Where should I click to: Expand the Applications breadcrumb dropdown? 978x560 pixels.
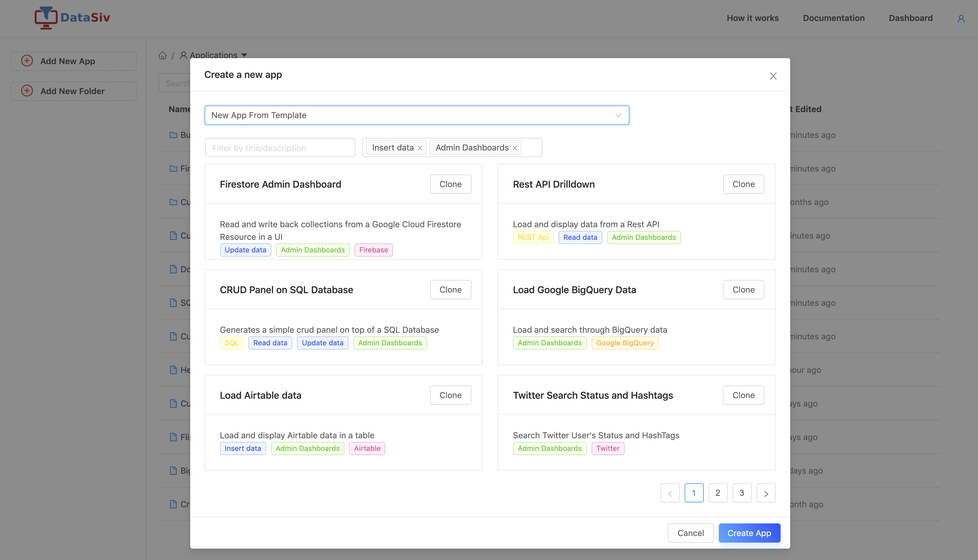pos(244,55)
